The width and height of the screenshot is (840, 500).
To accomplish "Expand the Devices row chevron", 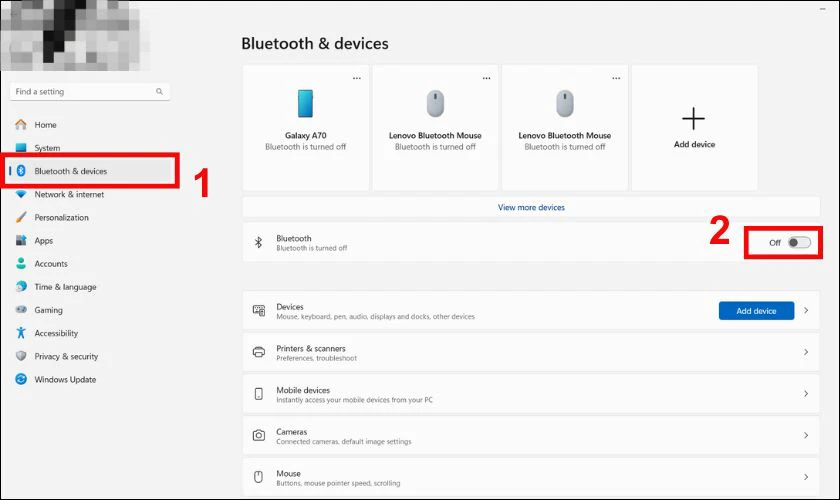I will point(806,310).
